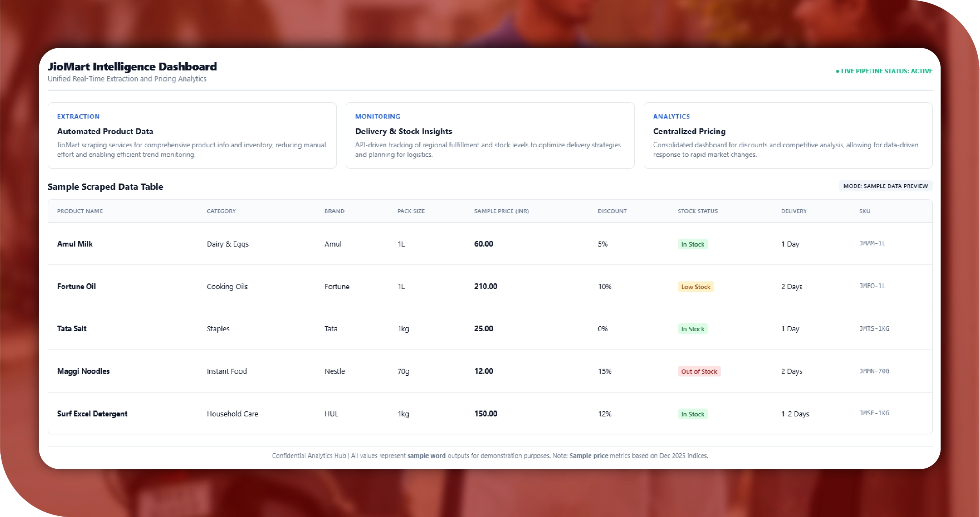The height and width of the screenshot is (517, 980).
Task: Select the Amul Milk product row
Action: 75,244
